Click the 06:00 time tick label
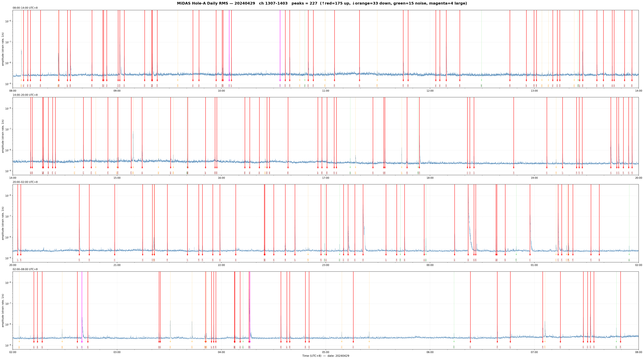Image resolution: width=644 pixels, height=359 pixels. coord(430,352)
